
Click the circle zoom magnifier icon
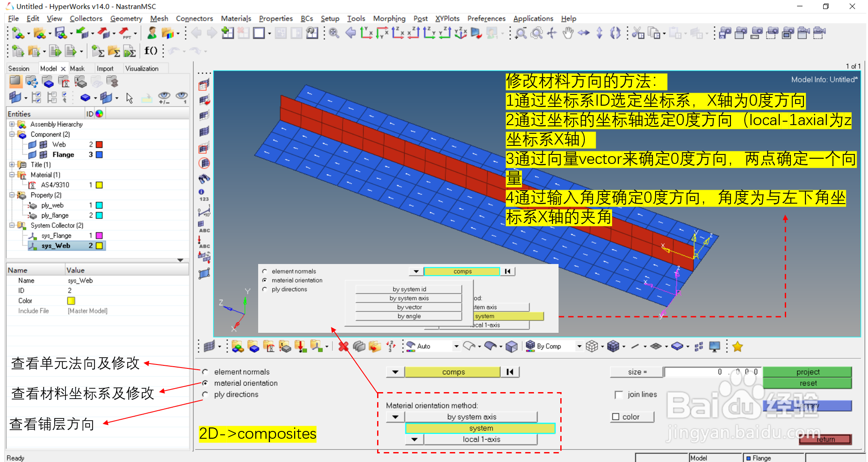(537, 33)
